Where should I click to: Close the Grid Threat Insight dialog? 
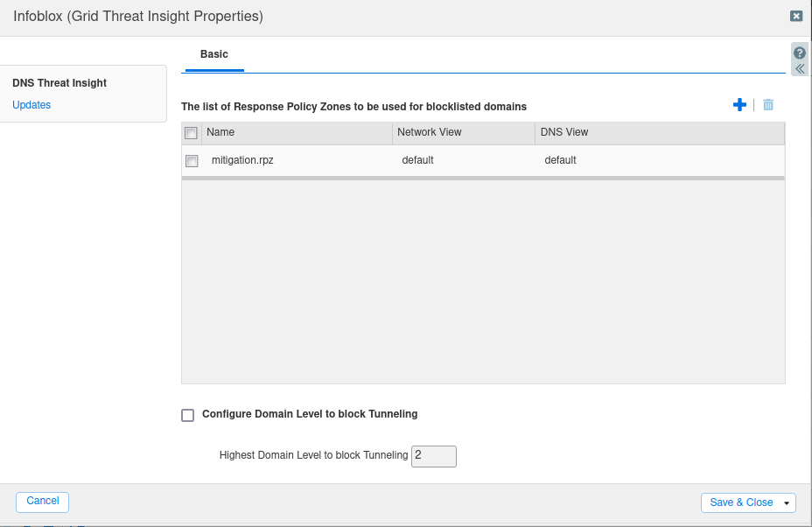[795, 16]
